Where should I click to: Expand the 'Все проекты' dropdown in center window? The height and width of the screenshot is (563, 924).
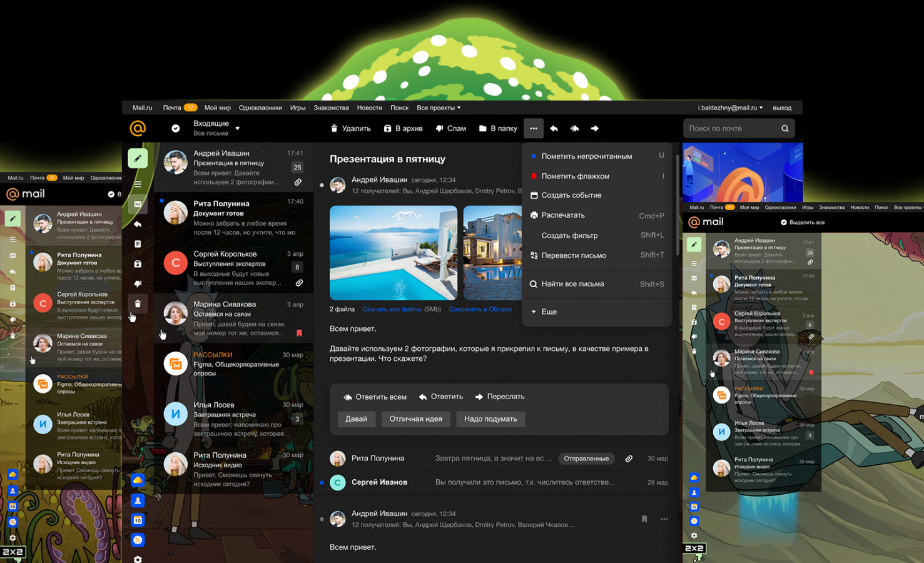pos(439,108)
